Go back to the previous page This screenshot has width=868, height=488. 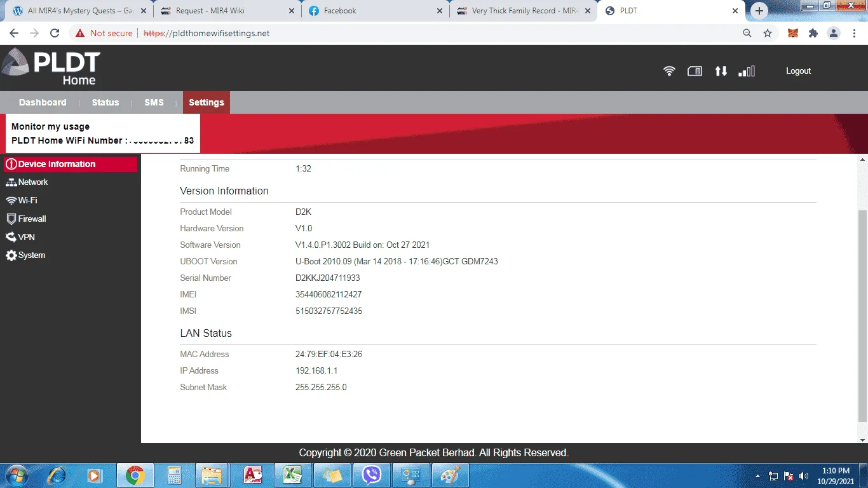14,33
